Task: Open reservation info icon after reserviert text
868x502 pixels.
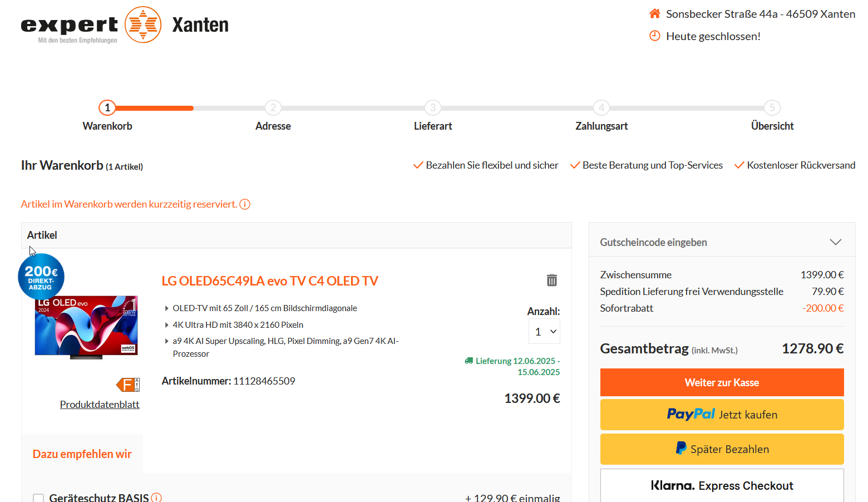Action: [245, 204]
